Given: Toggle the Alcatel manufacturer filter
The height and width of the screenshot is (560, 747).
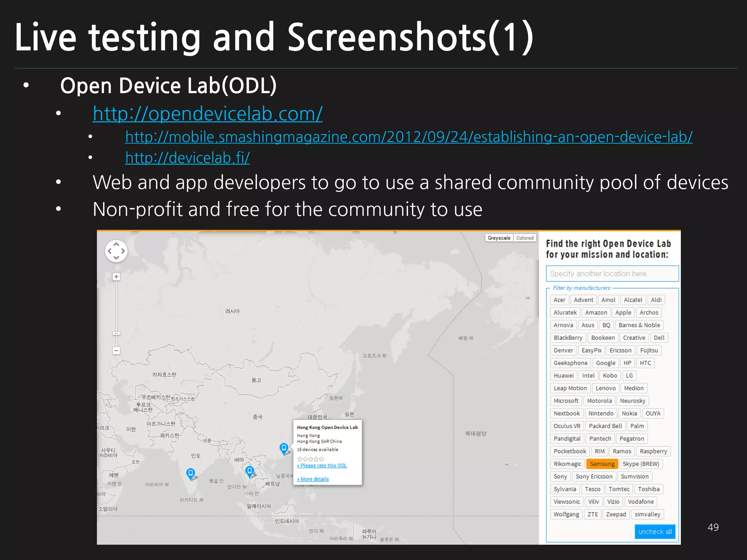Looking at the screenshot, I should (x=633, y=300).
